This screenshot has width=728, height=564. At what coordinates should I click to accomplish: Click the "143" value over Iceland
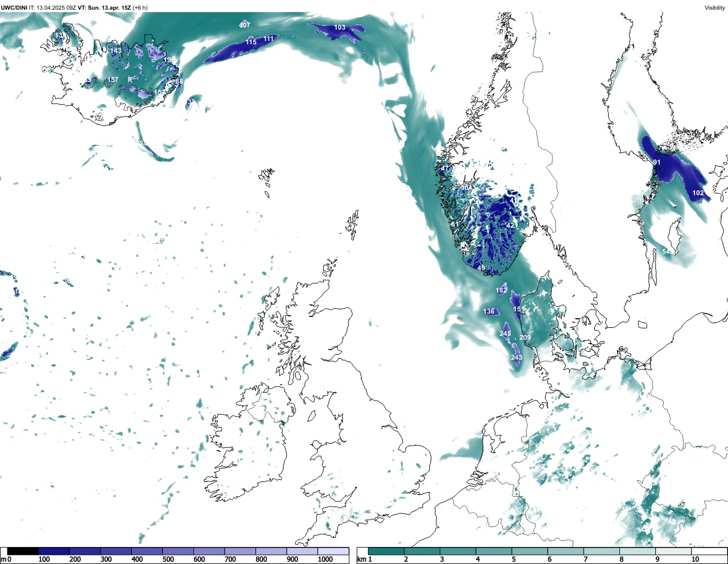[x=115, y=51]
